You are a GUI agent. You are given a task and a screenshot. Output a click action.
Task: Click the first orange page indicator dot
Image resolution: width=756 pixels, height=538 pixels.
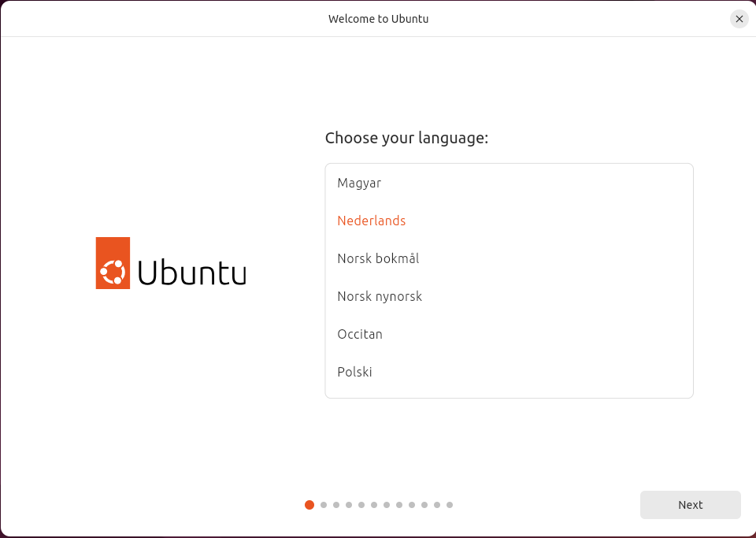click(x=309, y=505)
